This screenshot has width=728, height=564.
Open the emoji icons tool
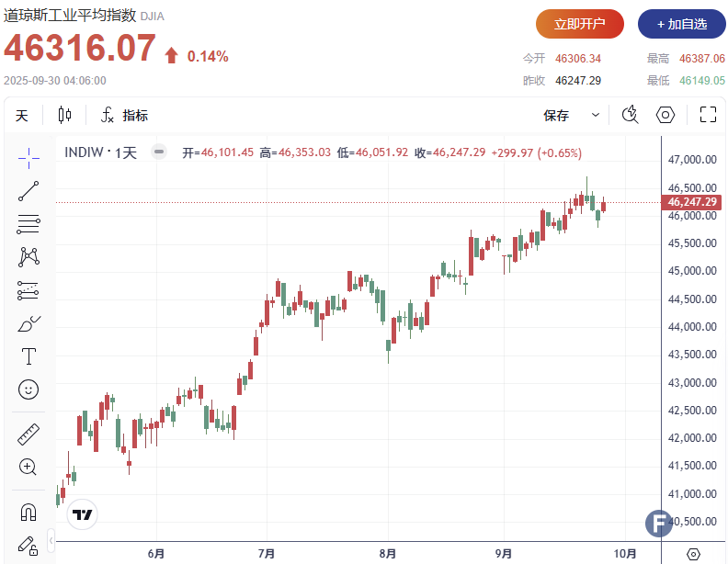tap(28, 389)
